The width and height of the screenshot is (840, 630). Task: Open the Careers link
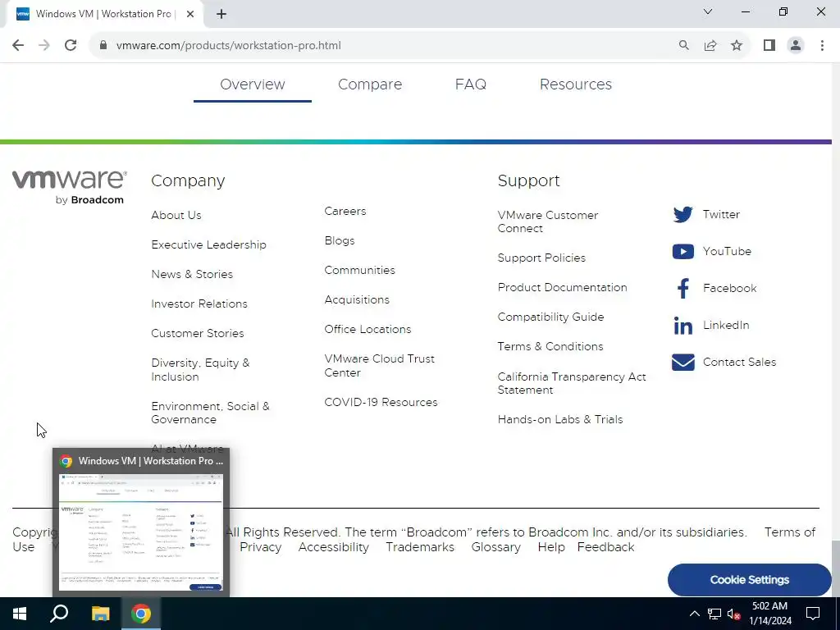coord(345,211)
